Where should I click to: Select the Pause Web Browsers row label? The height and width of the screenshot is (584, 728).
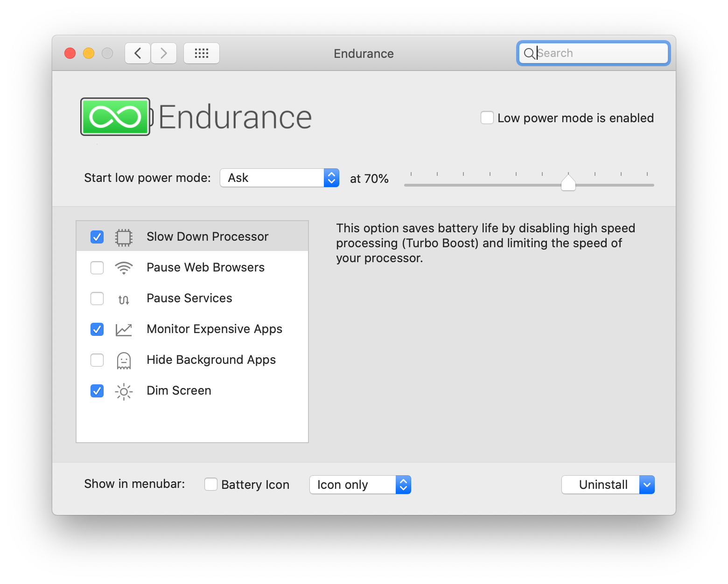pyautogui.click(x=206, y=267)
